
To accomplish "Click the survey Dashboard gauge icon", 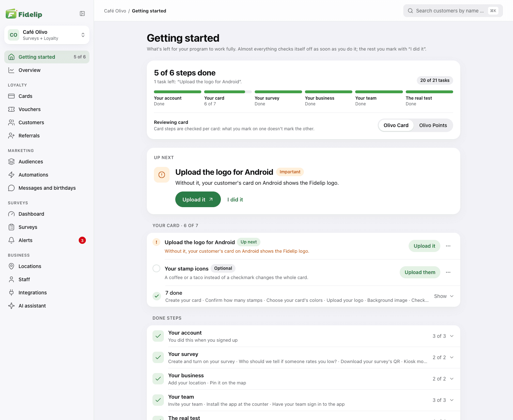I will pyautogui.click(x=11, y=214).
